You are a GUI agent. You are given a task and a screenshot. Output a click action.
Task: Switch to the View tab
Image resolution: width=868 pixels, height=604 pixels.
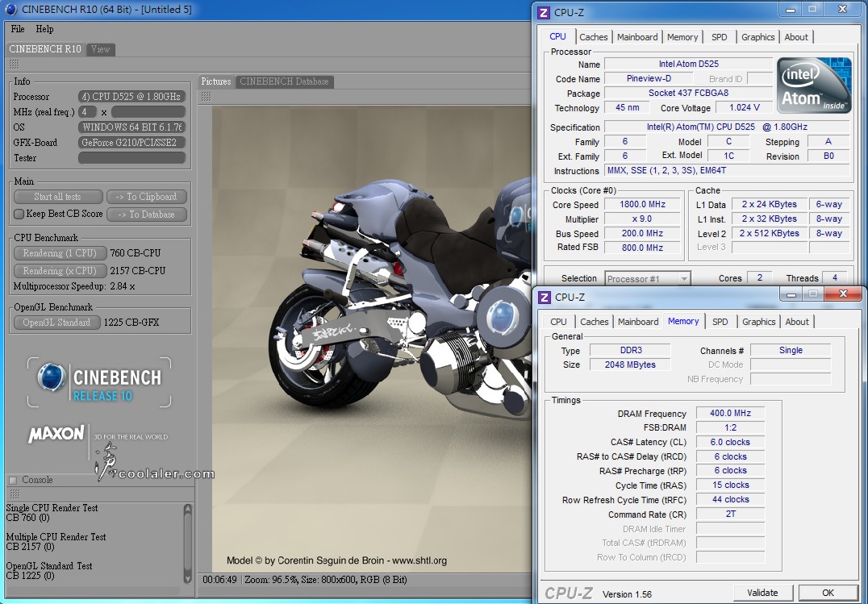pos(100,48)
